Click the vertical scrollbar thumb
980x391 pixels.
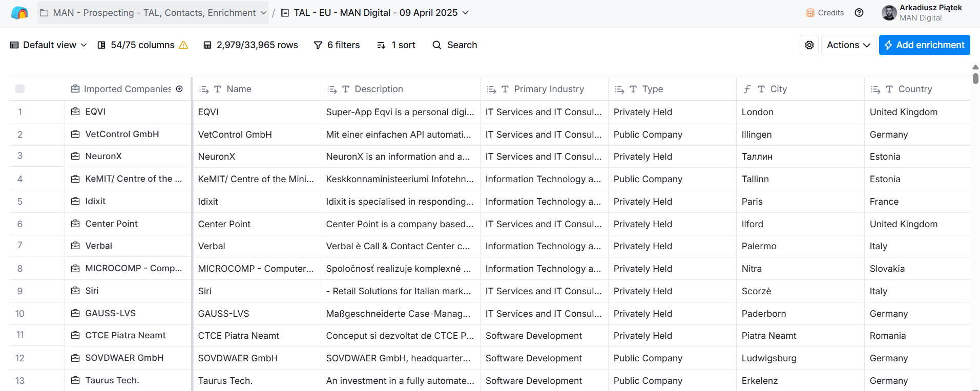(975, 78)
